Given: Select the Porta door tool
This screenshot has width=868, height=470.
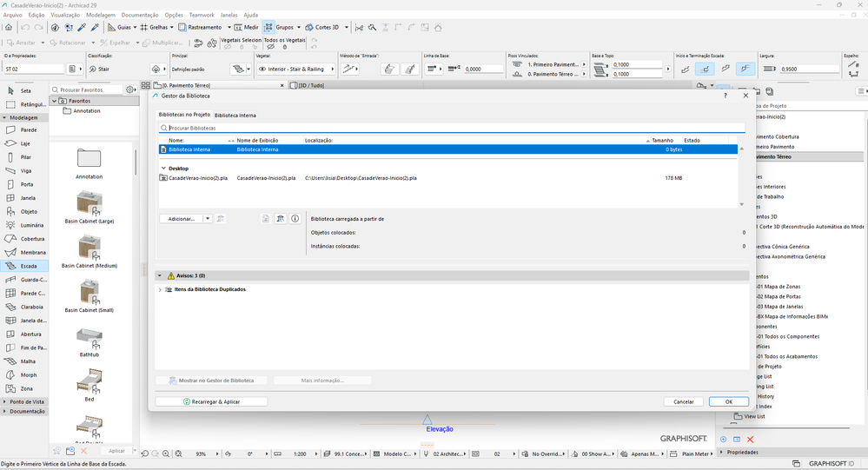Looking at the screenshot, I should pyautogui.click(x=23, y=184).
